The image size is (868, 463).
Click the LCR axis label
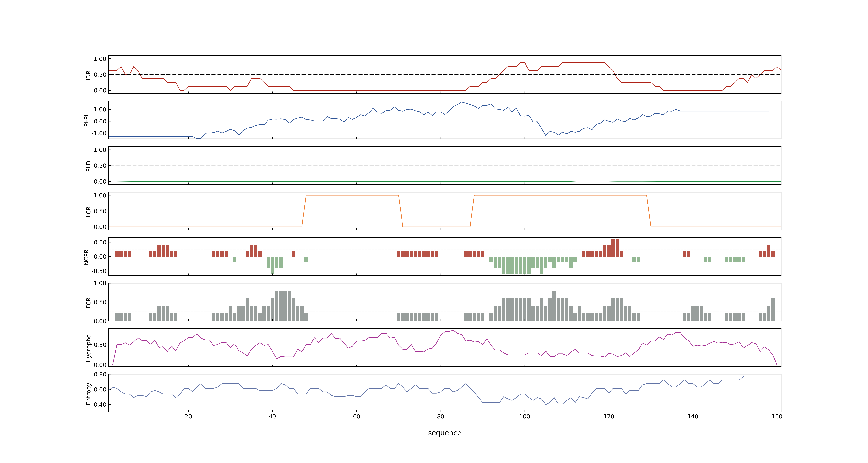[88, 212]
